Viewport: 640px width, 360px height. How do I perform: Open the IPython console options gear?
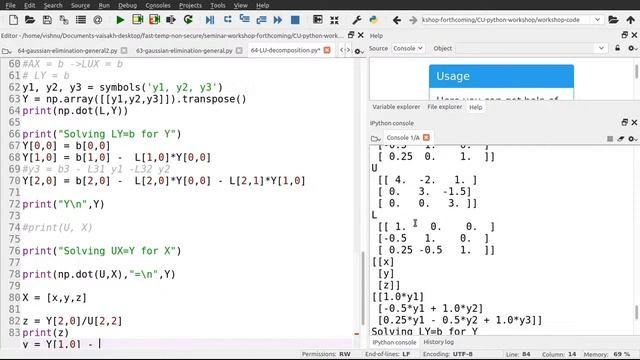(632, 139)
